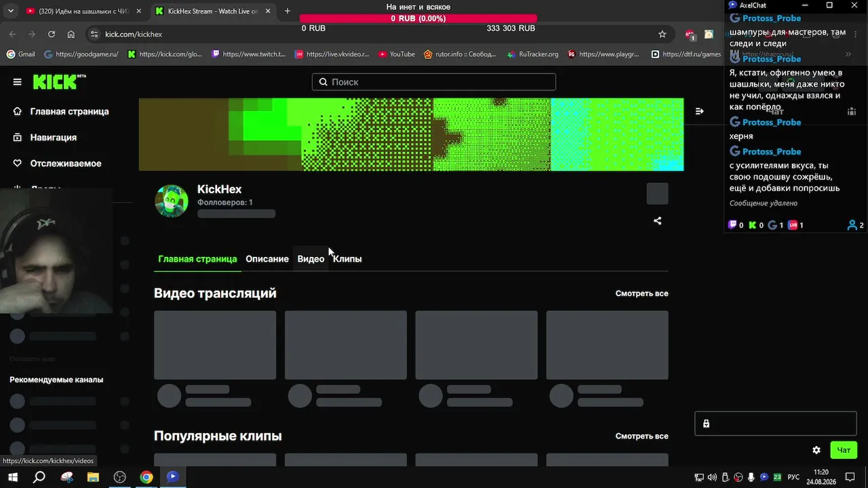Screen dimensions: 868x488
Task: Click Смотреть все for Популярные клипы
Action: pos(642,436)
